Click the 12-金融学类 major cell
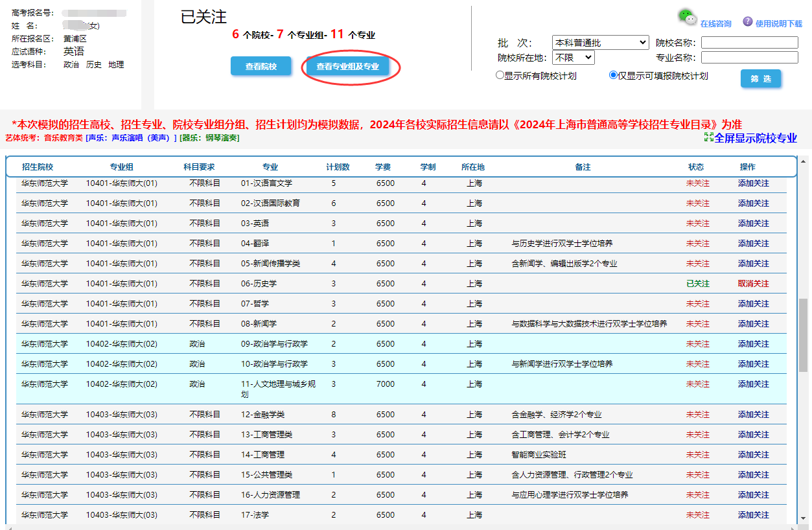This screenshot has width=812, height=530. (x=262, y=415)
